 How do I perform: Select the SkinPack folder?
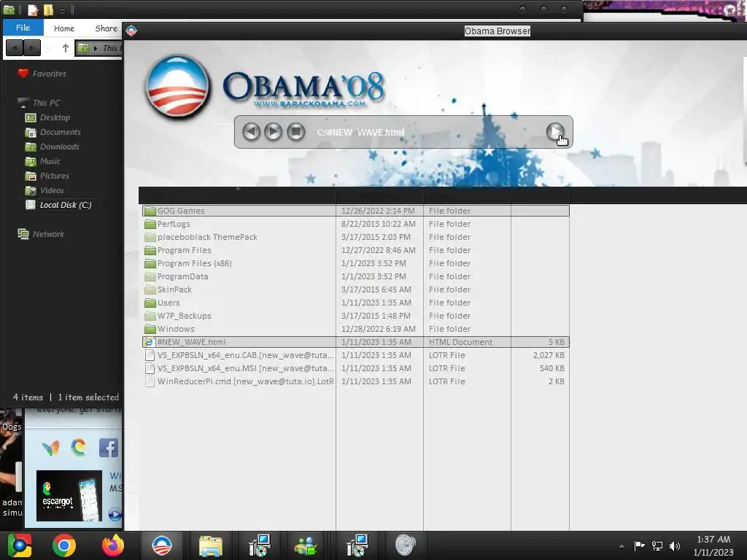point(355,289)
